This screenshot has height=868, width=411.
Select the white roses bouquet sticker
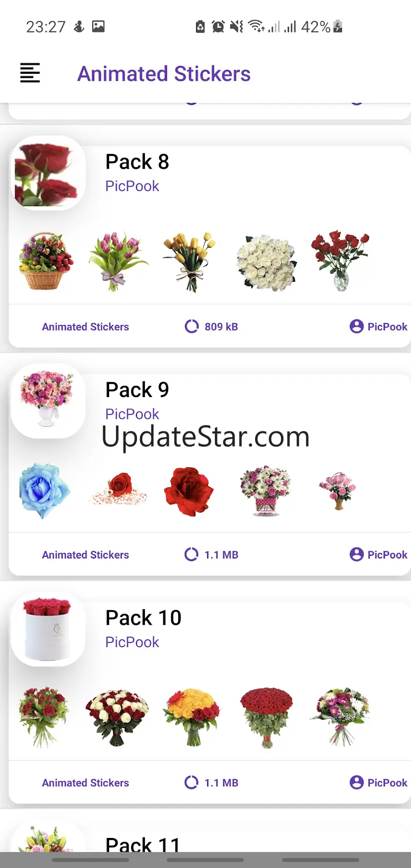267,263
